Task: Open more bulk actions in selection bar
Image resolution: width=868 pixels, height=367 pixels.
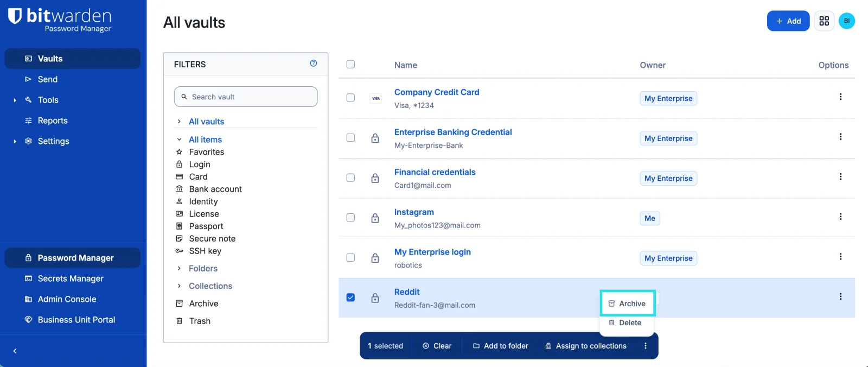Action: 646,346
